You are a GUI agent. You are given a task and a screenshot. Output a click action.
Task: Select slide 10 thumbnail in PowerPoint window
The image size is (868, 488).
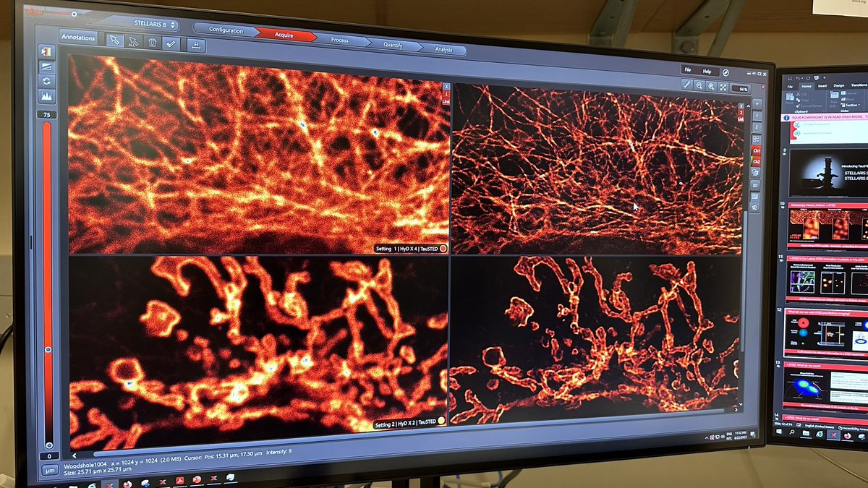tap(829, 226)
